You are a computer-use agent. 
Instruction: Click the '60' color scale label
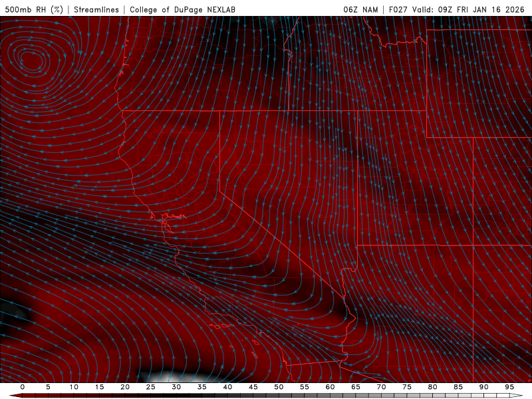330,387
